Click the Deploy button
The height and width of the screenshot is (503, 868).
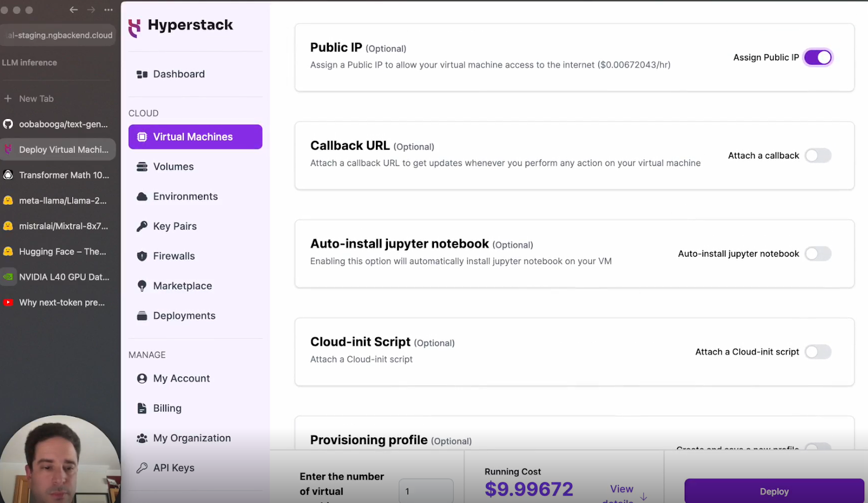774,491
